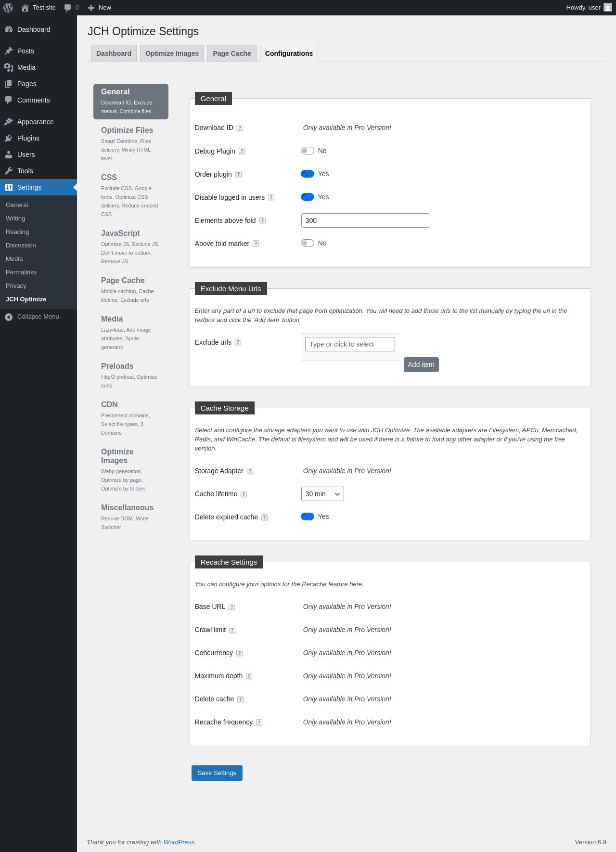This screenshot has width=616, height=852.
Task: Open the Optimize Images side menu section
Action: click(x=131, y=469)
